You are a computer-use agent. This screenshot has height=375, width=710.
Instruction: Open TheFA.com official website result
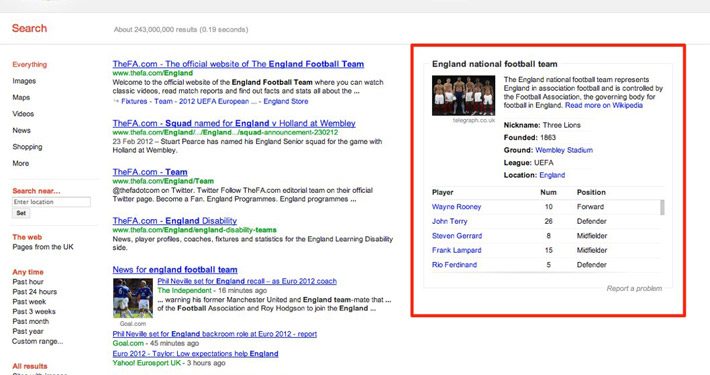[238, 64]
